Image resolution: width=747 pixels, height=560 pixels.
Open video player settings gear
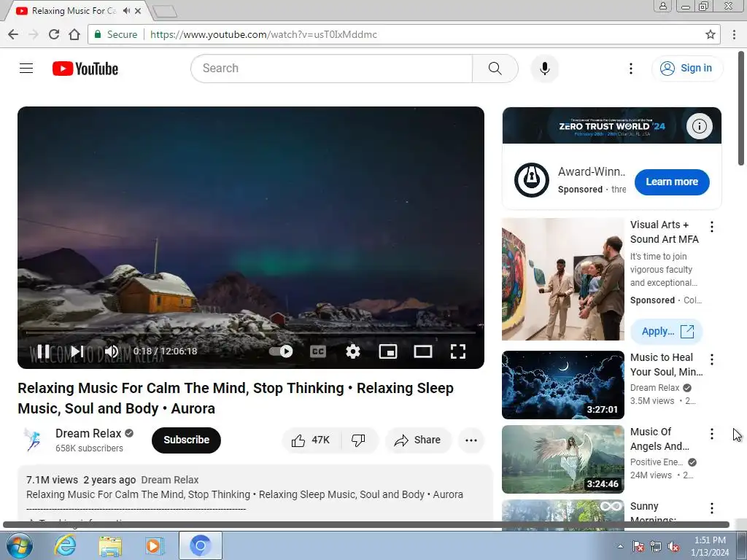coord(352,351)
